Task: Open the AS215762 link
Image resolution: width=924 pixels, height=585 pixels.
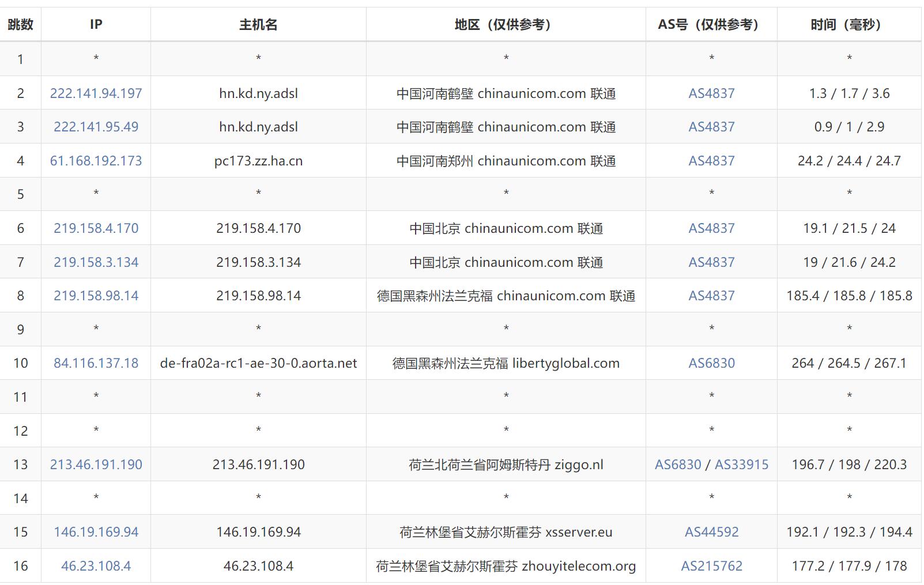Action: (x=711, y=566)
